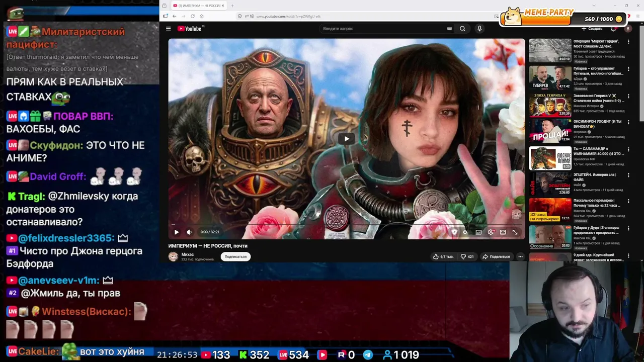
Task: Click the Орхология 40К channel name
Action: click(x=584, y=159)
